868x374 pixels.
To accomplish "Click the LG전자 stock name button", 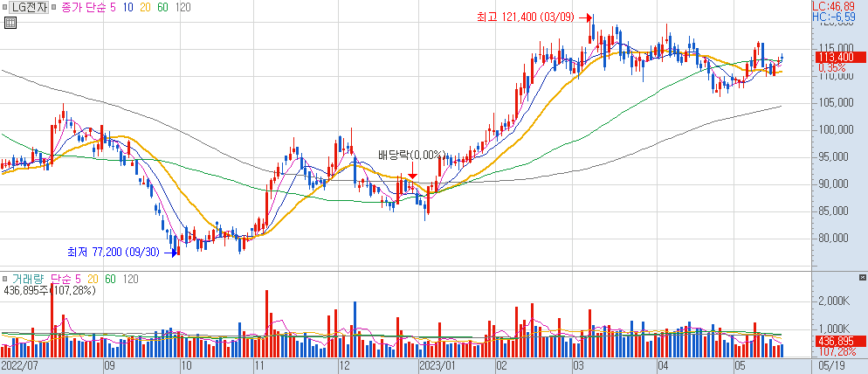I will (30, 8).
